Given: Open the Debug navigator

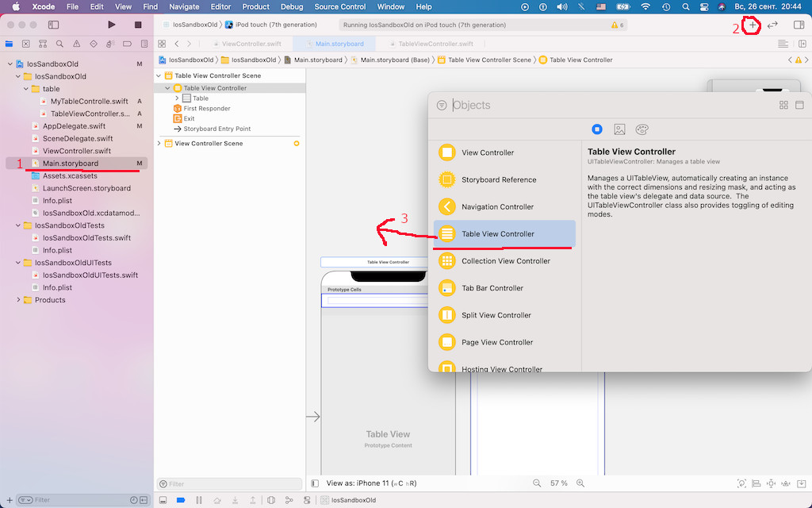Looking at the screenshot, I should click(x=110, y=44).
